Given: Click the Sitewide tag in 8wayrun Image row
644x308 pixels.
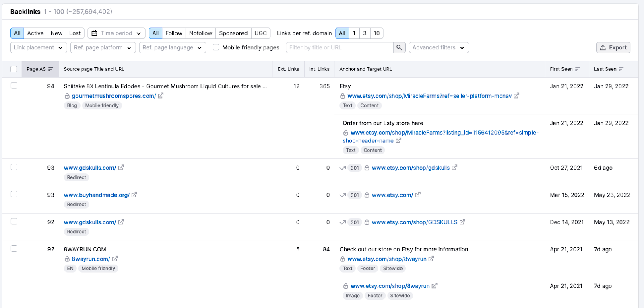Looking at the screenshot, I should [x=400, y=296].
